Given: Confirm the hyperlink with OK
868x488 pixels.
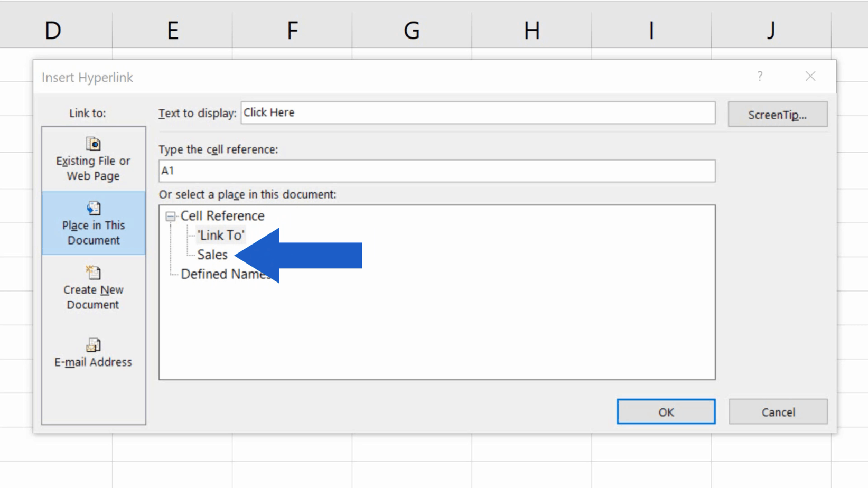Looking at the screenshot, I should (x=666, y=411).
